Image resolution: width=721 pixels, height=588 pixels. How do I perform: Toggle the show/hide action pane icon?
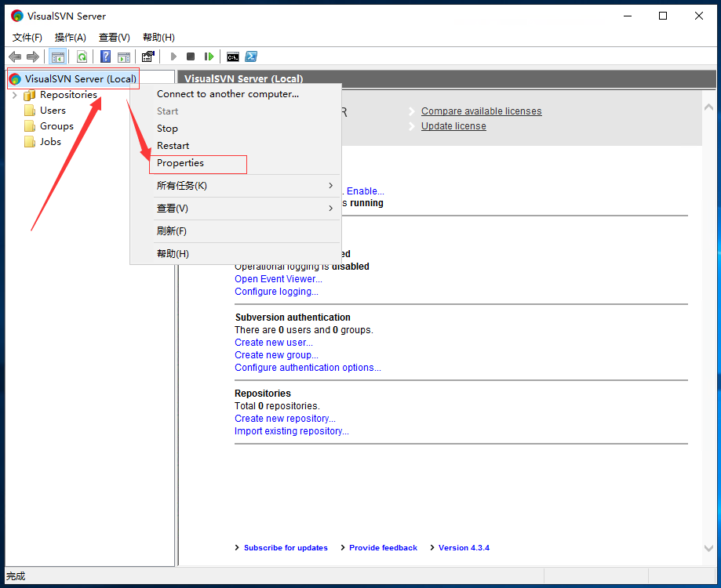124,57
